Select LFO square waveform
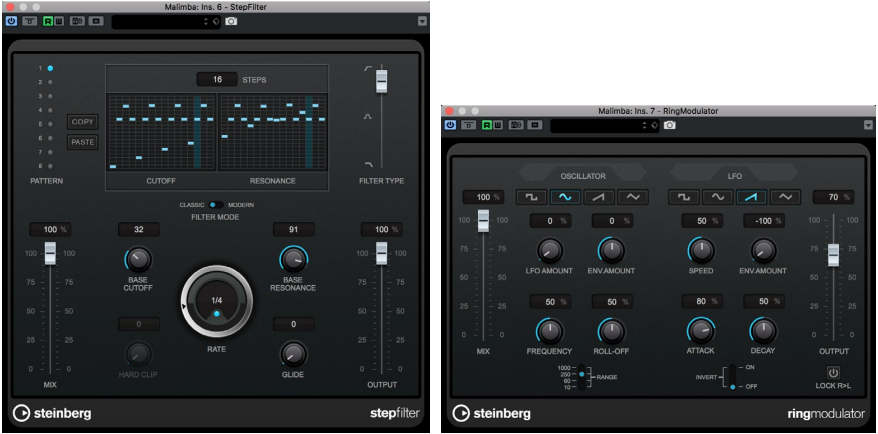Viewport: 878px width, 434px height. point(684,197)
